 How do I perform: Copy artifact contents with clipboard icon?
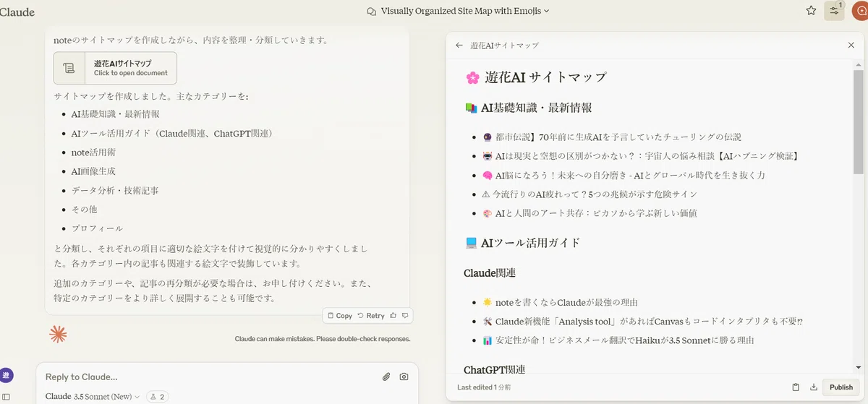pos(796,387)
